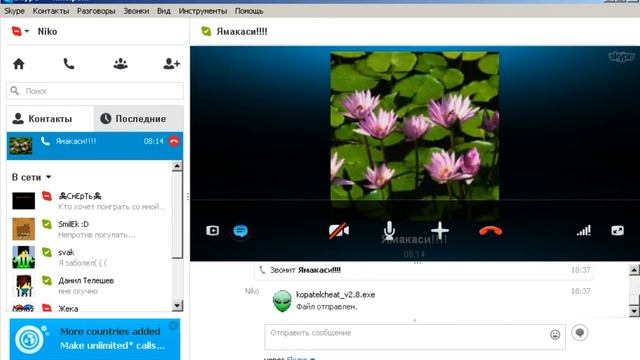Open the emoticon picker smiley
This screenshot has width=640, height=360.
[x=555, y=335]
